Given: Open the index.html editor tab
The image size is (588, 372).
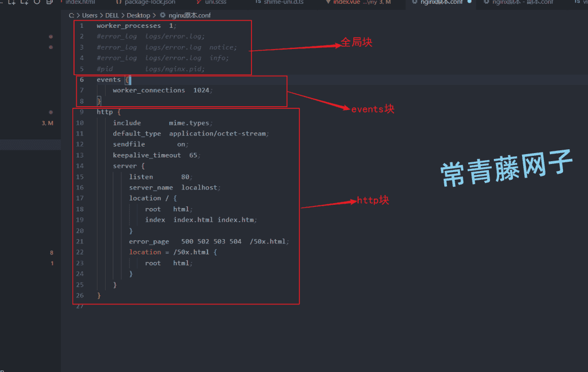Looking at the screenshot, I should click(80, 2).
